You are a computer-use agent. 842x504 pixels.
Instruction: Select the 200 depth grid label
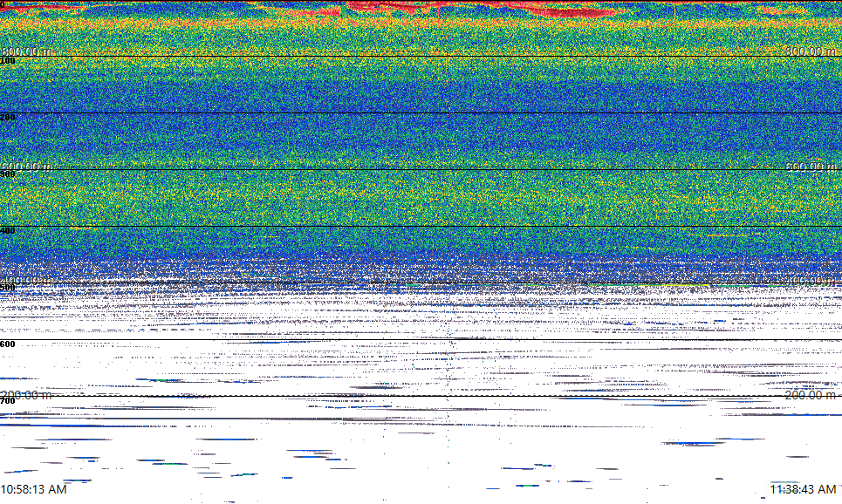pos(8,118)
